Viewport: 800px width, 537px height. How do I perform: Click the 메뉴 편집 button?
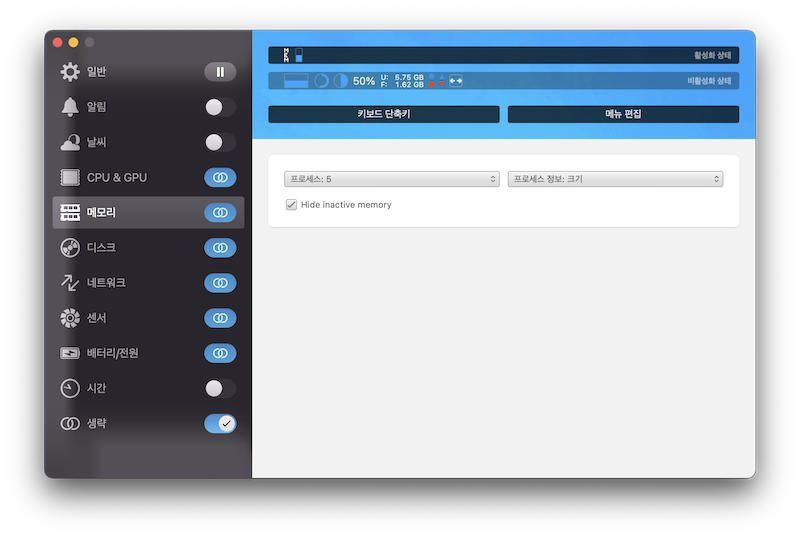[x=623, y=114]
